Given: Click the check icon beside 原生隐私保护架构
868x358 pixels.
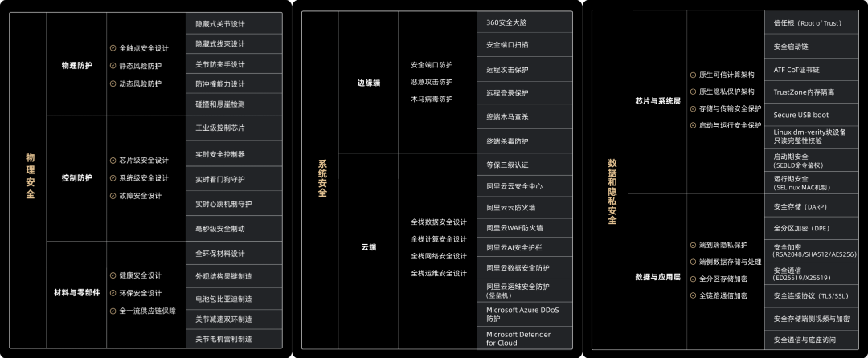Looking at the screenshot, I should [x=693, y=92].
